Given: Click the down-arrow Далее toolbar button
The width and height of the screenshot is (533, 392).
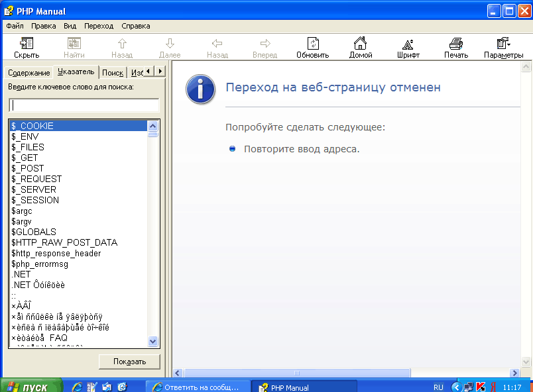Looking at the screenshot, I should [x=170, y=48].
